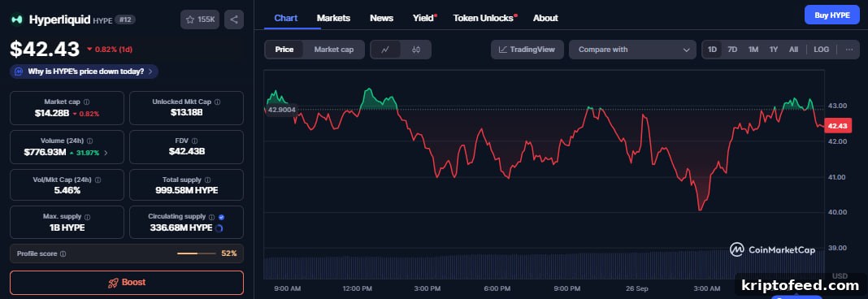The image size is (868, 299).
Task: Click the 40.00 price axis label
Action: click(x=838, y=212)
